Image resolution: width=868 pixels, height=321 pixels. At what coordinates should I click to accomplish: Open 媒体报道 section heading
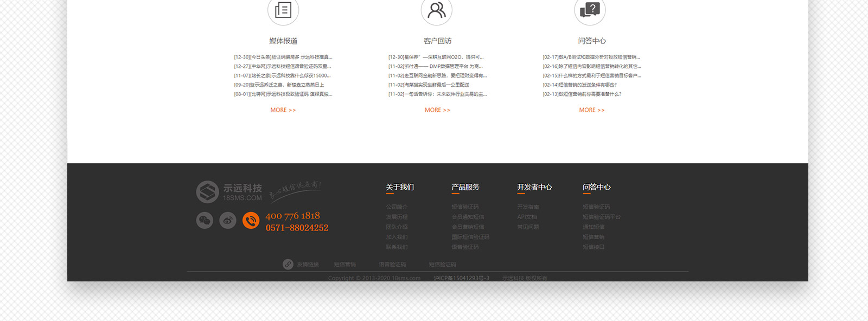click(283, 41)
